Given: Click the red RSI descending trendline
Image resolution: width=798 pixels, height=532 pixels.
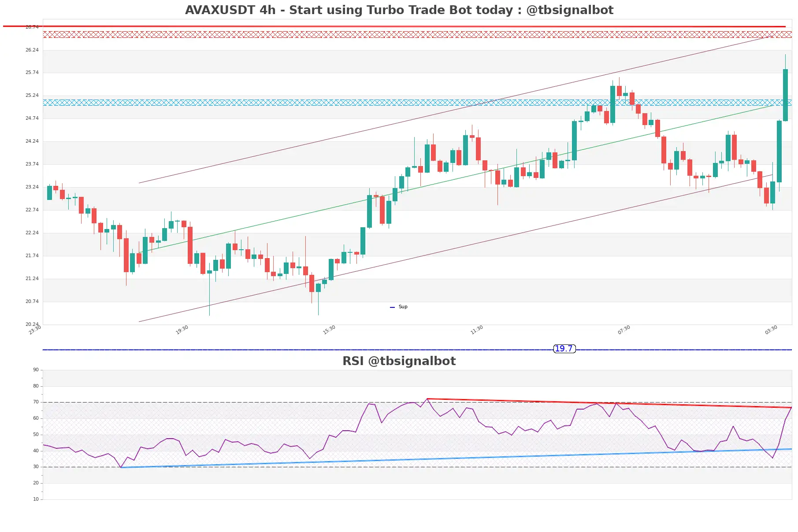Looking at the screenshot, I should 609,403.
